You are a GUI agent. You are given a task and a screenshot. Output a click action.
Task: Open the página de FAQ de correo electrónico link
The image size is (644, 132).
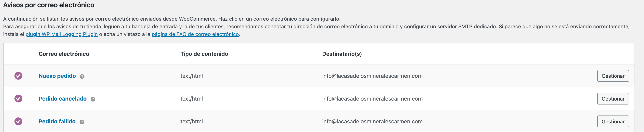tap(195, 34)
